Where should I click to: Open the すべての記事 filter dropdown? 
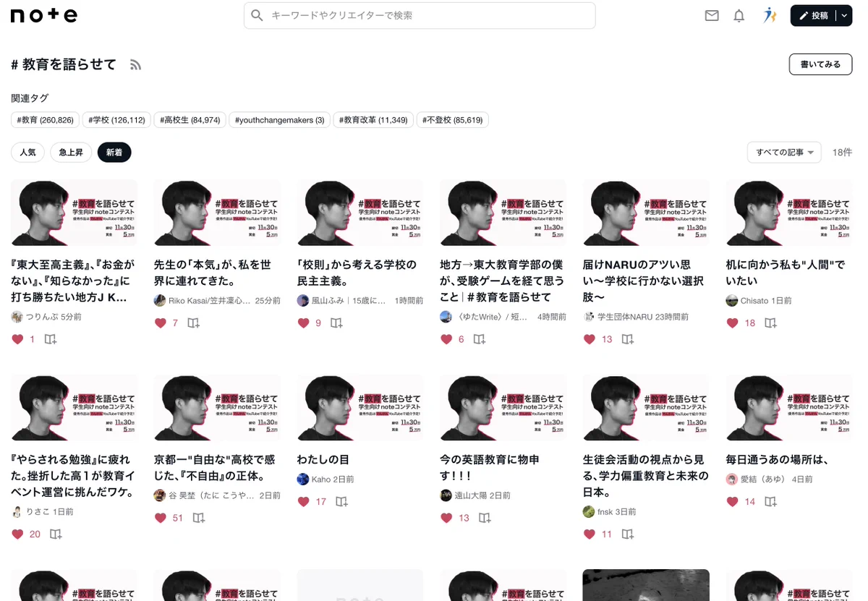point(784,152)
